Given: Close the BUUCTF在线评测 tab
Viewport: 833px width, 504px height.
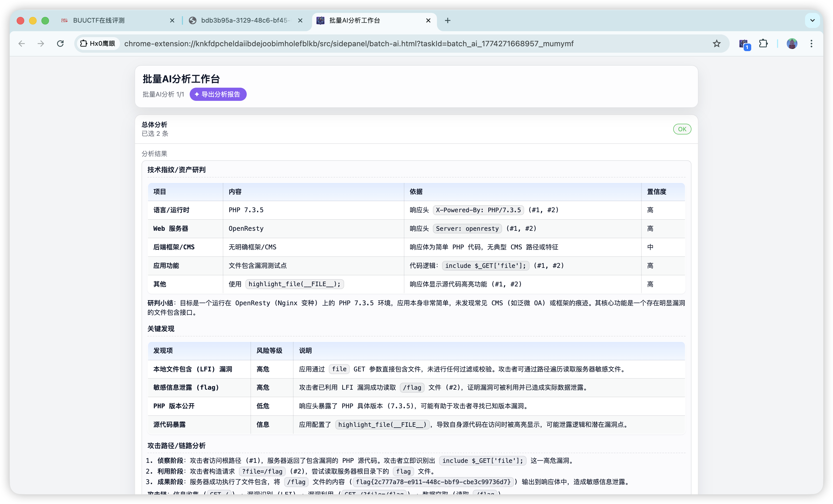Looking at the screenshot, I should pos(172,21).
